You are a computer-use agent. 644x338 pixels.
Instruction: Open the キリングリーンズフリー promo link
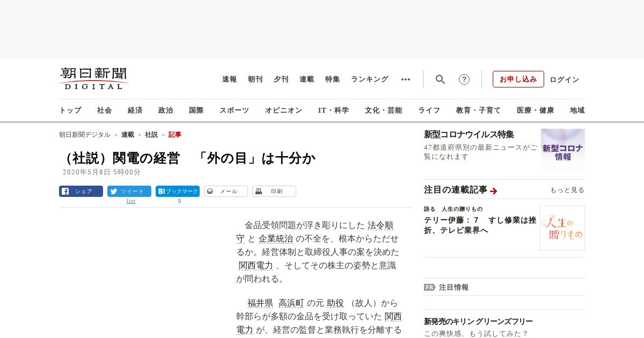click(478, 321)
